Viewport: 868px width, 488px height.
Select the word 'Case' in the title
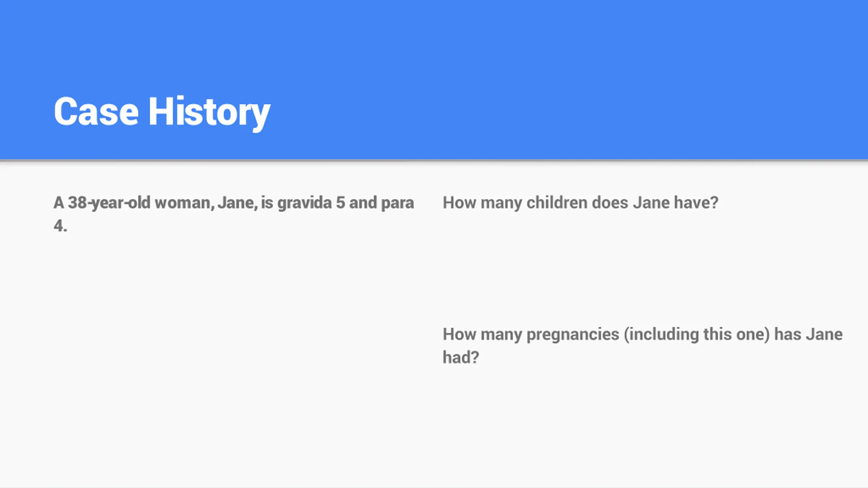96,111
